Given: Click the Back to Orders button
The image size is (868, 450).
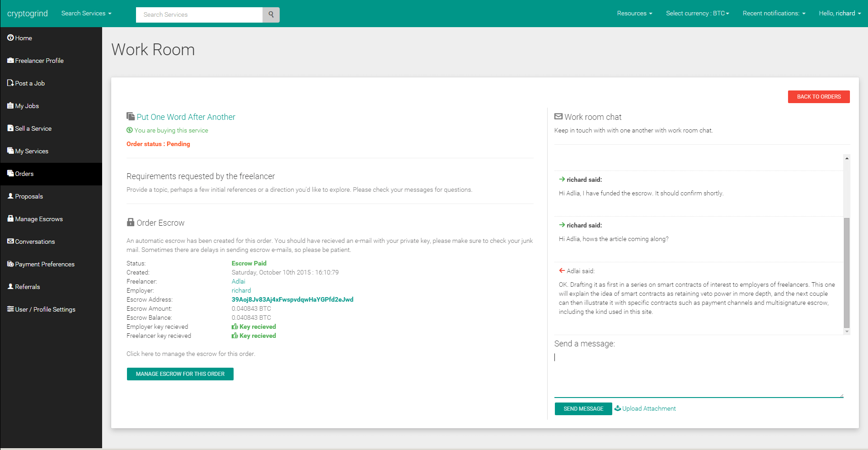Looking at the screenshot, I should tap(819, 97).
